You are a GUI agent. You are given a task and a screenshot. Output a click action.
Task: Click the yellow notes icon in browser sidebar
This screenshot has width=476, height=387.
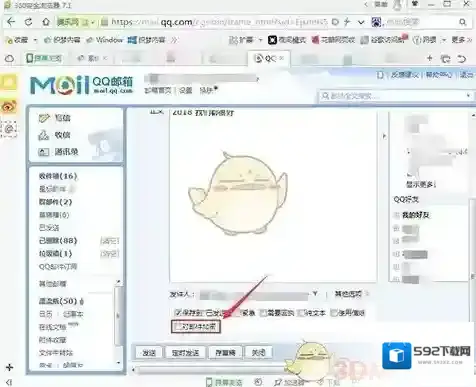point(9,82)
